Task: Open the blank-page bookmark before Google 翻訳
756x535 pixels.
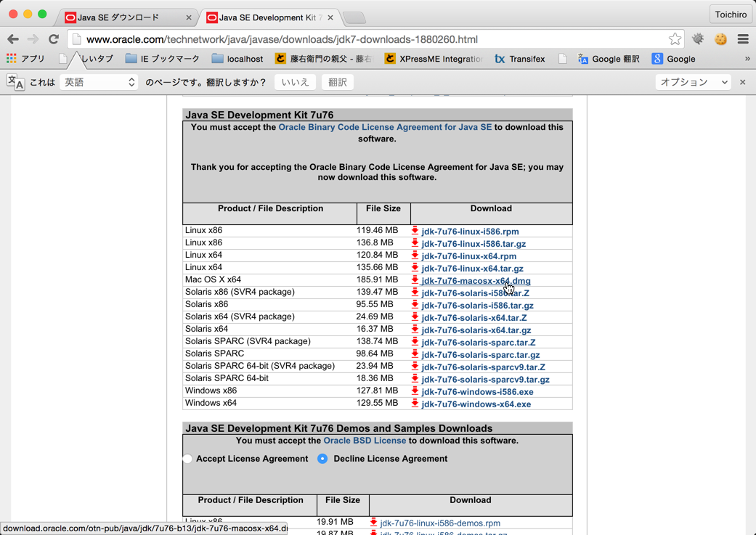Action: 562,59
